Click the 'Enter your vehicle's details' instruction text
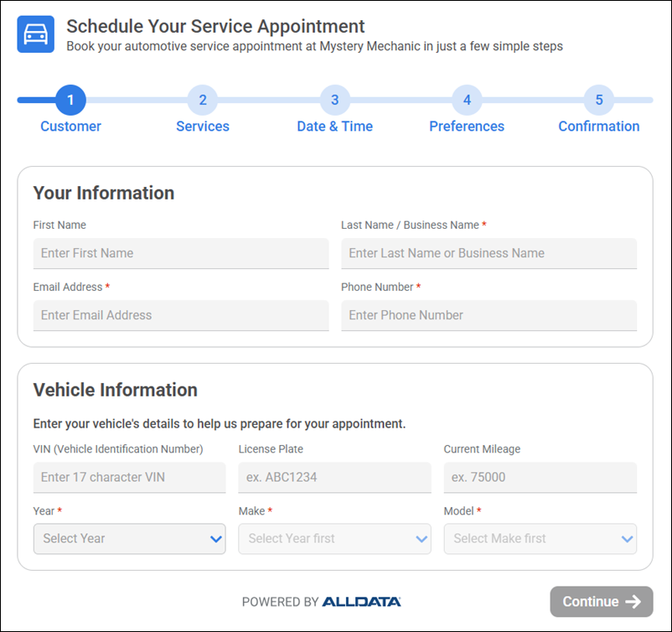672x632 pixels. pos(220,423)
